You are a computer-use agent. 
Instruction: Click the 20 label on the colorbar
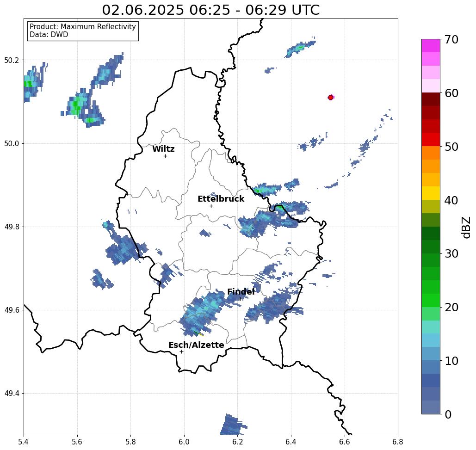(x=451, y=308)
